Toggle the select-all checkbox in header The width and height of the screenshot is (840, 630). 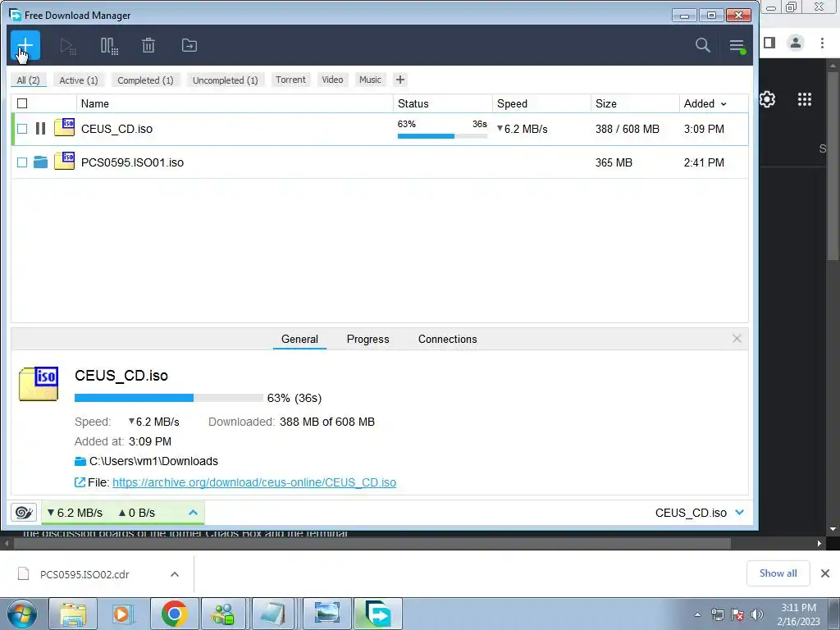[22, 103]
